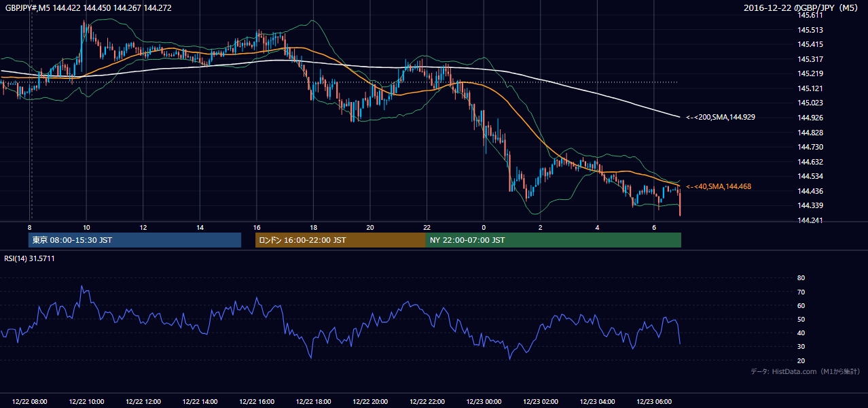Click the 12/23 06:00 date-time label
The height and width of the screenshot is (408, 868).
point(654,402)
